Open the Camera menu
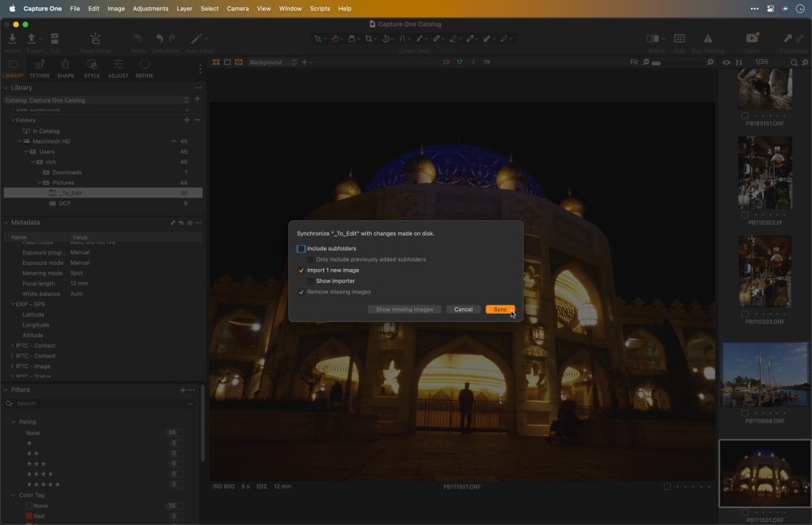 coord(237,8)
